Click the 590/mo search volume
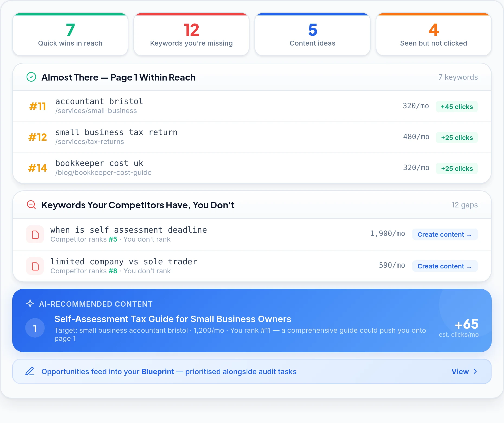The width and height of the screenshot is (504, 423). click(x=392, y=265)
